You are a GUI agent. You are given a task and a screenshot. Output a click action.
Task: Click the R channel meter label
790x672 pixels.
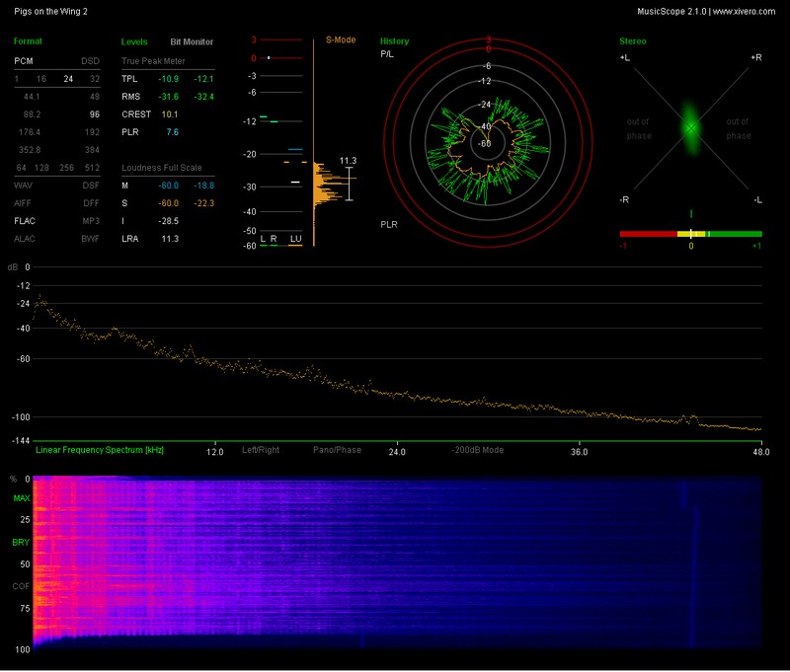click(274, 239)
